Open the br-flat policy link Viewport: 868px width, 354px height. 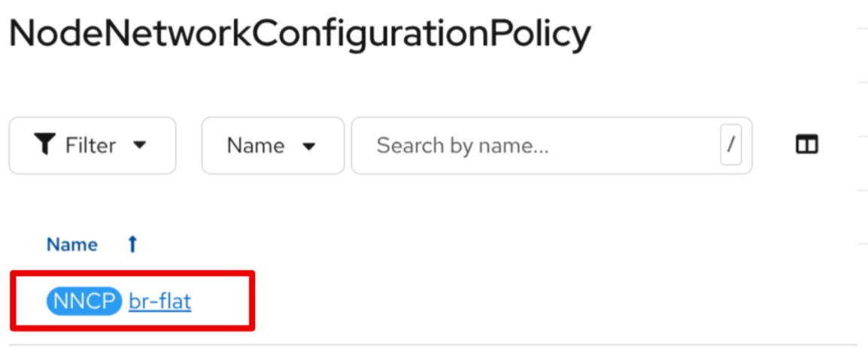tap(159, 302)
